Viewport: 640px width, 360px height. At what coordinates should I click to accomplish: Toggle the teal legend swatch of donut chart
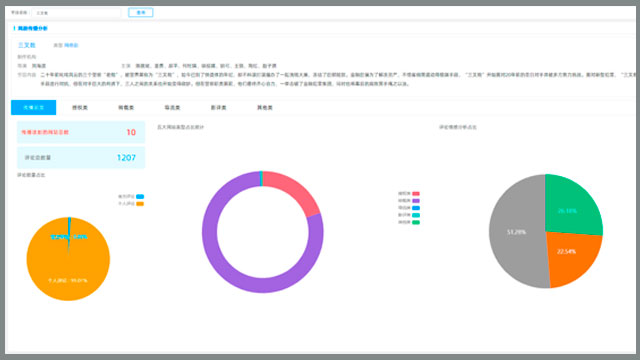coord(416,215)
